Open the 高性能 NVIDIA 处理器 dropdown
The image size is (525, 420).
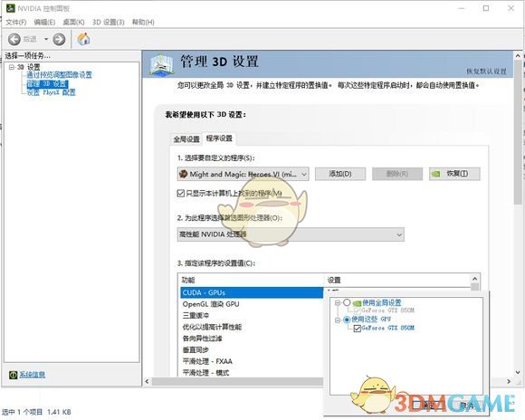[x=291, y=234]
